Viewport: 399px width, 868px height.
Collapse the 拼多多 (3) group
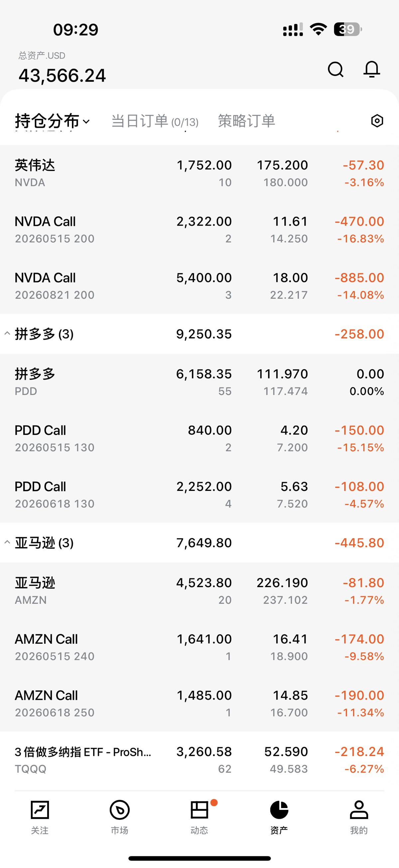click(x=7, y=334)
